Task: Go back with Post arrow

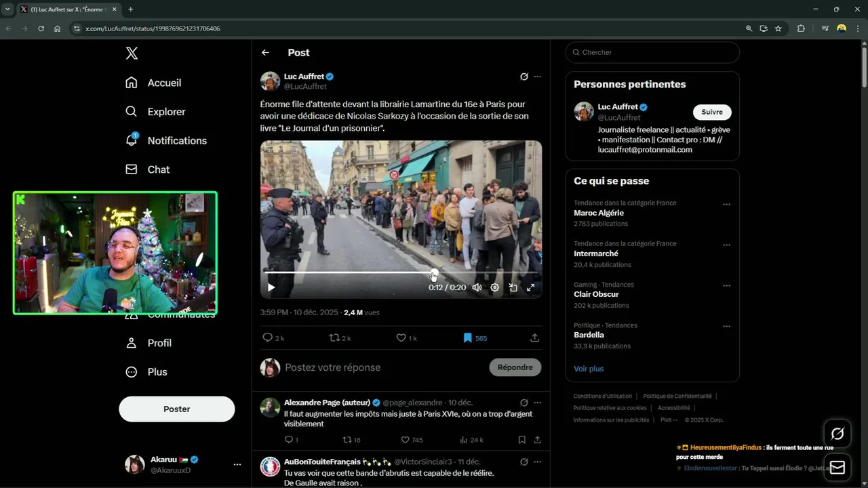Action: point(265,53)
